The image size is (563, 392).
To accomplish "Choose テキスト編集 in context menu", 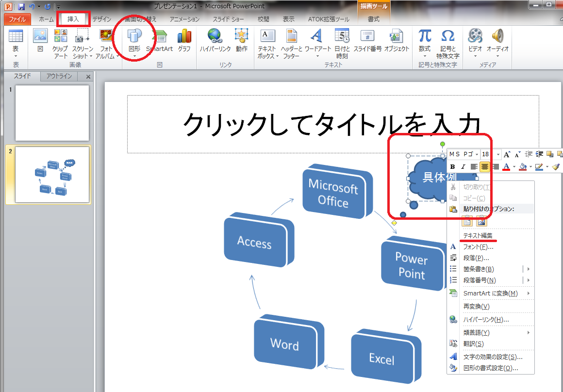I will point(477,235).
